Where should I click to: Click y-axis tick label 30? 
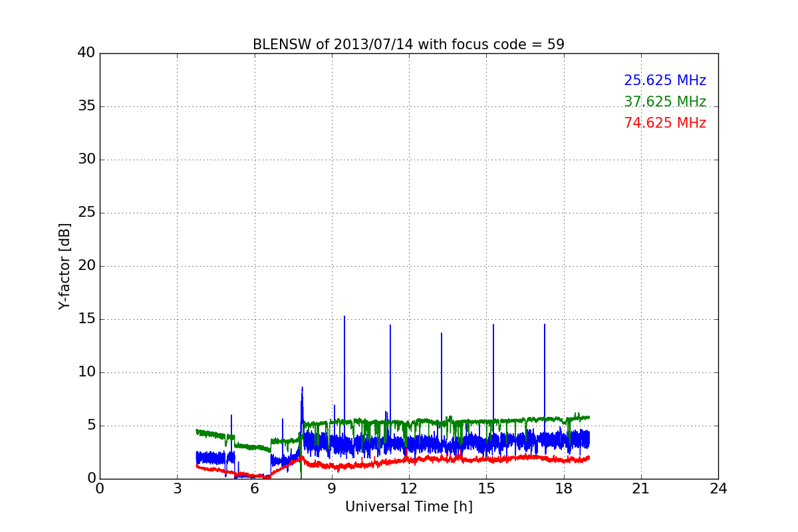click(x=86, y=160)
